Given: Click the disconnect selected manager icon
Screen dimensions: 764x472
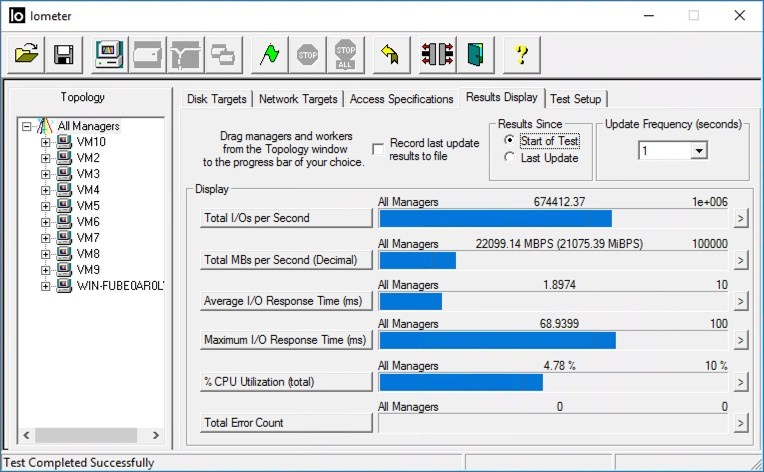Looking at the screenshot, I should coord(437,55).
